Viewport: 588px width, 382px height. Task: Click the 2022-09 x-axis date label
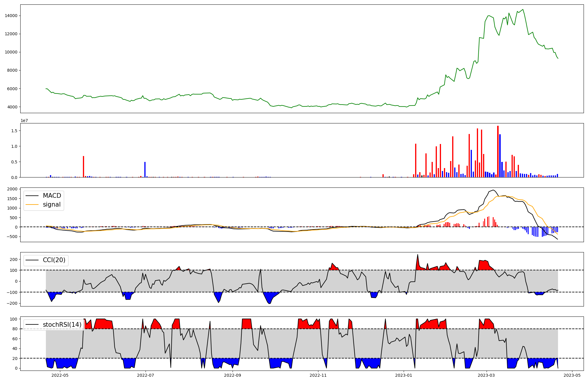pos(233,375)
